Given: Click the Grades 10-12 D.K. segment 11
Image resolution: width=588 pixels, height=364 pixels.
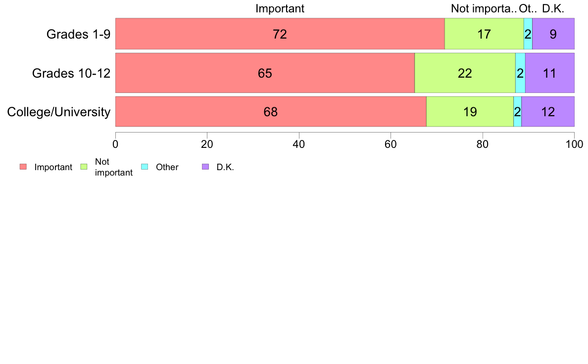Looking at the screenshot, I should [x=550, y=73].
